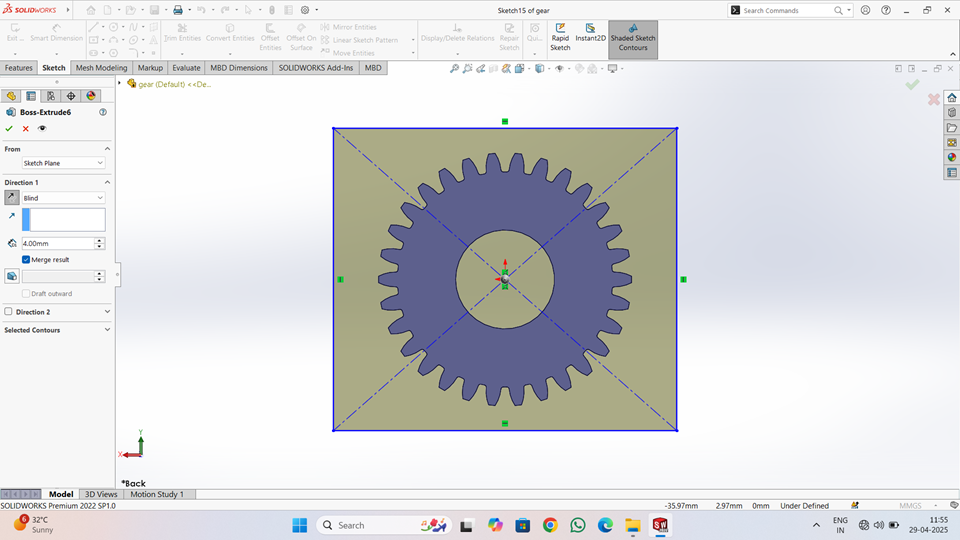The image size is (960, 540).
Task: Open Hide/Show Items eye icon
Action: click(x=559, y=69)
